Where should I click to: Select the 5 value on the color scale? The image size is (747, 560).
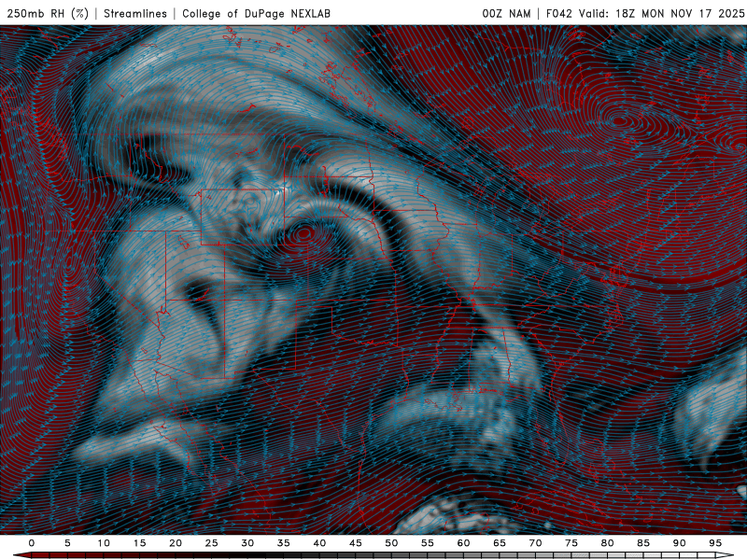[x=67, y=543]
